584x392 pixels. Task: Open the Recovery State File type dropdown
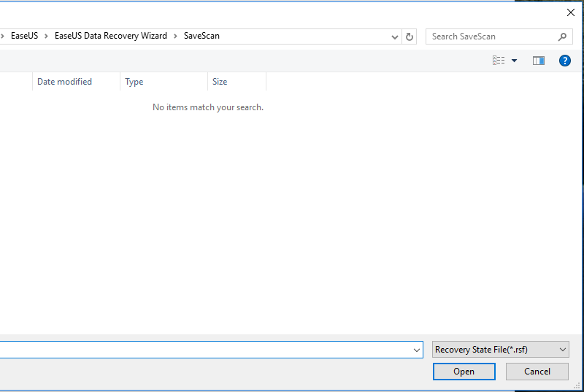point(501,350)
